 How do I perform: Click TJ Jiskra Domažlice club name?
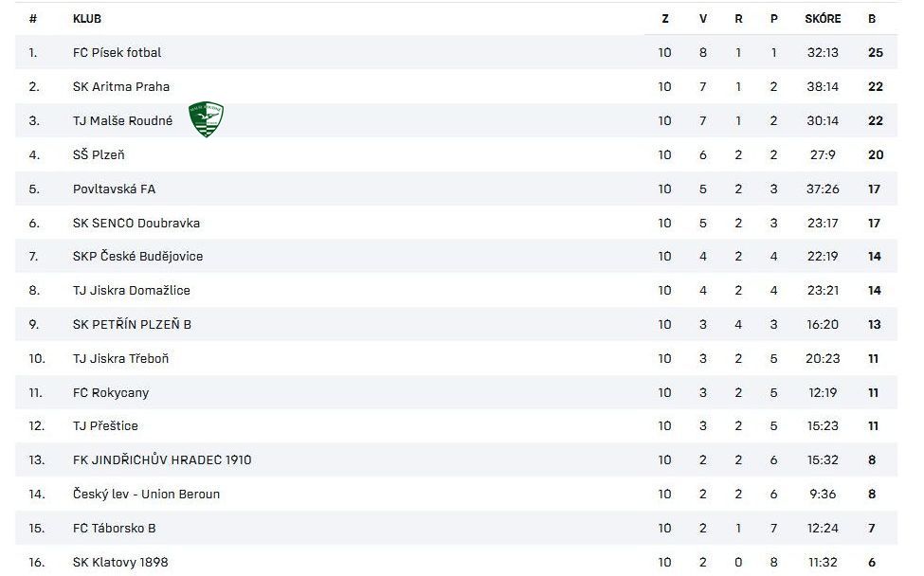132,290
